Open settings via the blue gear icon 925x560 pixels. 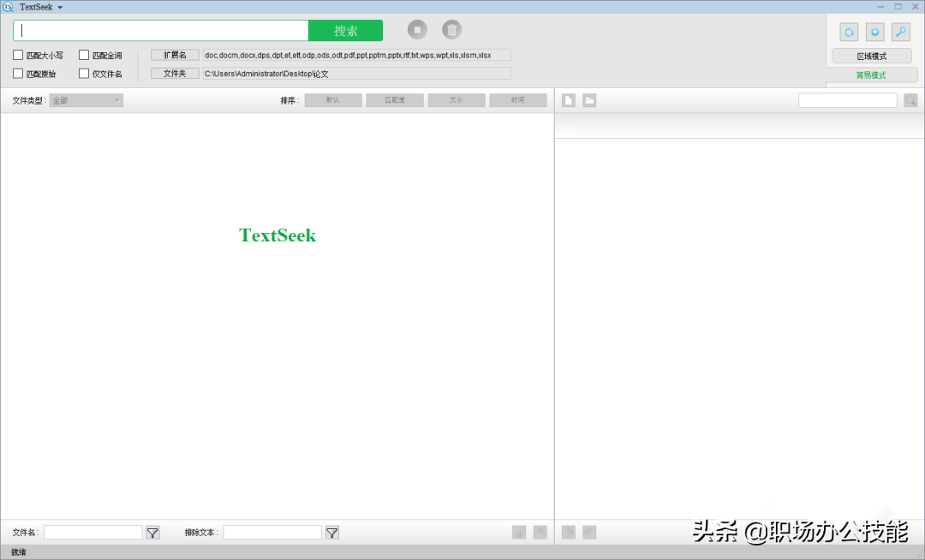pos(874,33)
